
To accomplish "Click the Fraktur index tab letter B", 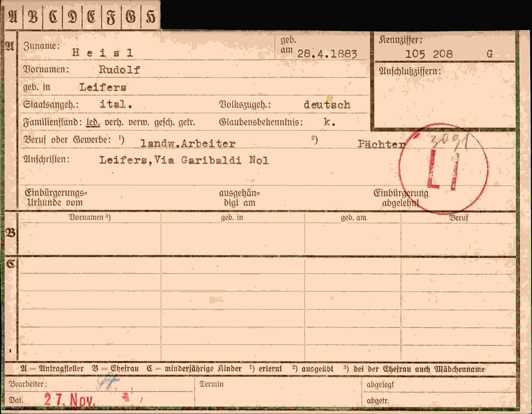I will (33, 17).
